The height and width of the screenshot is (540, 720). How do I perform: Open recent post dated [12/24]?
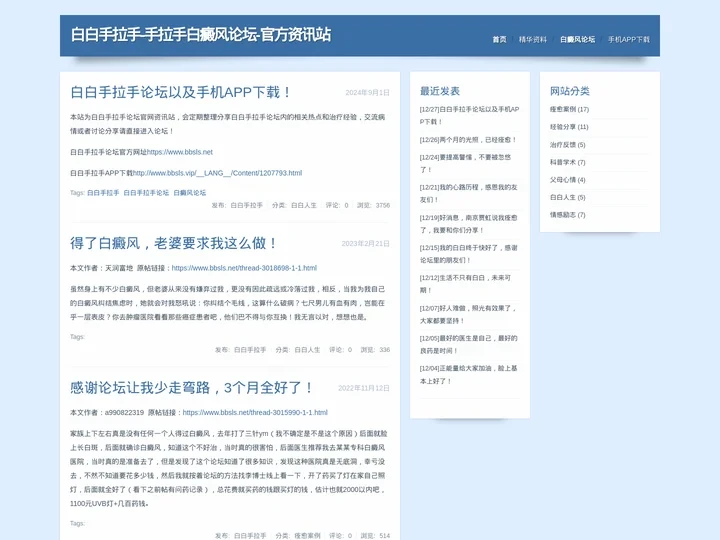(x=465, y=163)
